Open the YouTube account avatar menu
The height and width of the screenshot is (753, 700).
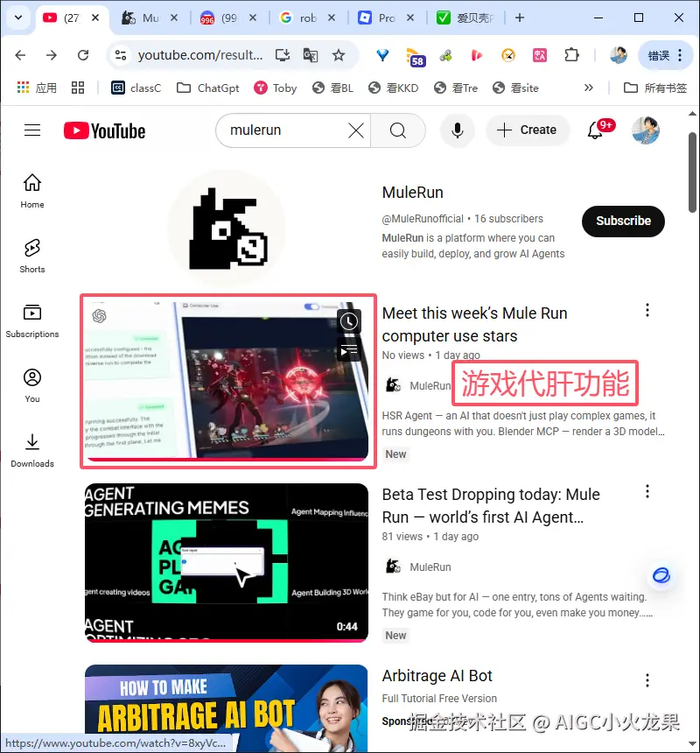point(645,130)
